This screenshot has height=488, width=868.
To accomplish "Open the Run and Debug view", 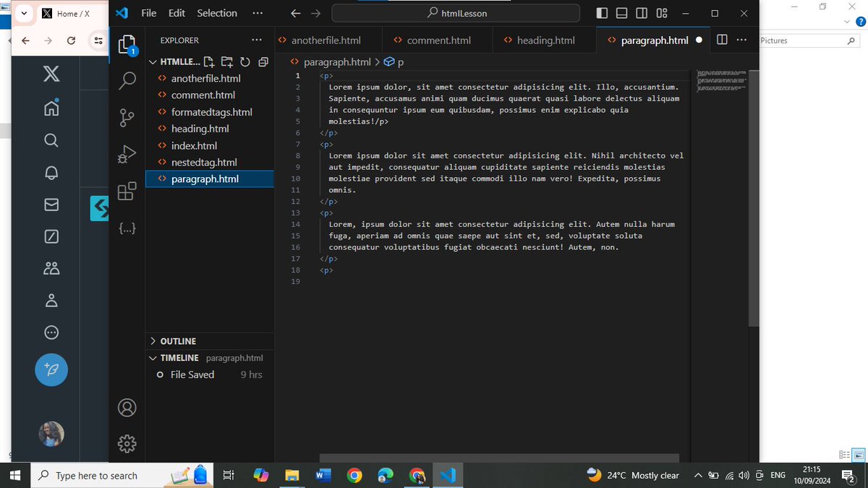I will [x=127, y=154].
